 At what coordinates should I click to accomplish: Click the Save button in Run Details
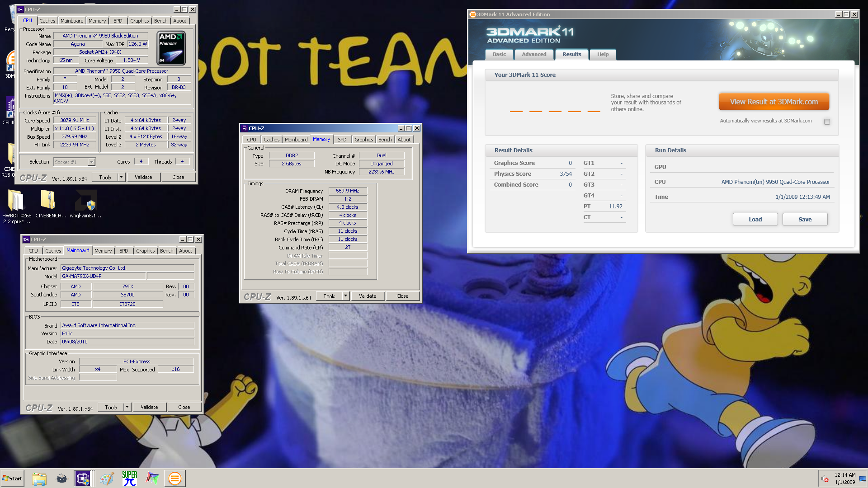tap(805, 219)
